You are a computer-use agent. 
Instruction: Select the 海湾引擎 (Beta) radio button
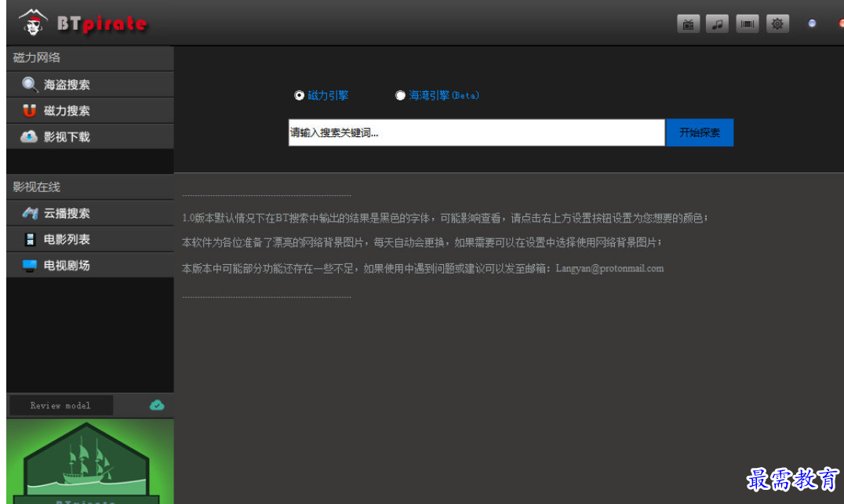click(400, 95)
